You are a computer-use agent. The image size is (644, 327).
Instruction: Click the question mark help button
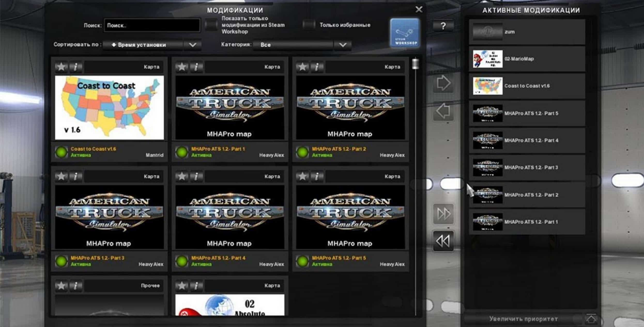pos(443,26)
